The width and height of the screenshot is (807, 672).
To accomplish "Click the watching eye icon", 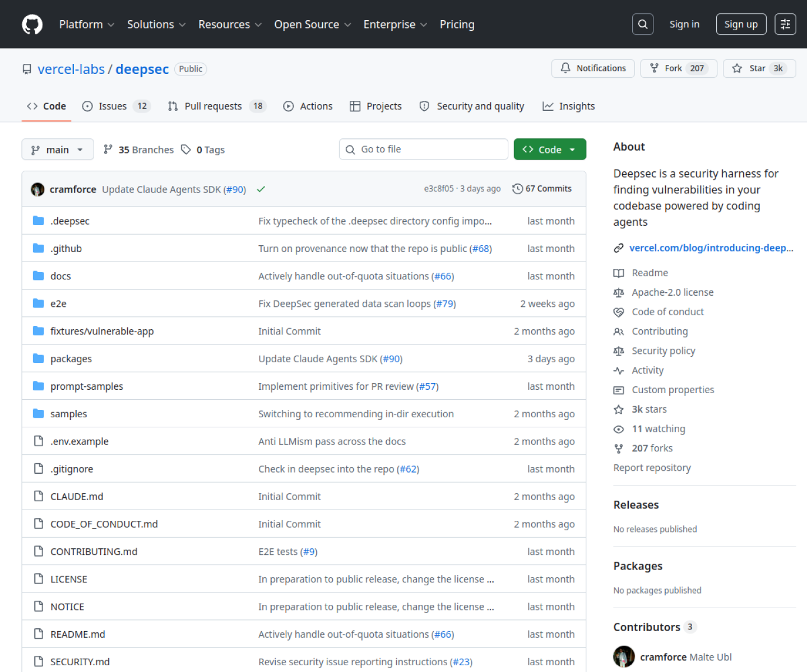I will pos(619,429).
